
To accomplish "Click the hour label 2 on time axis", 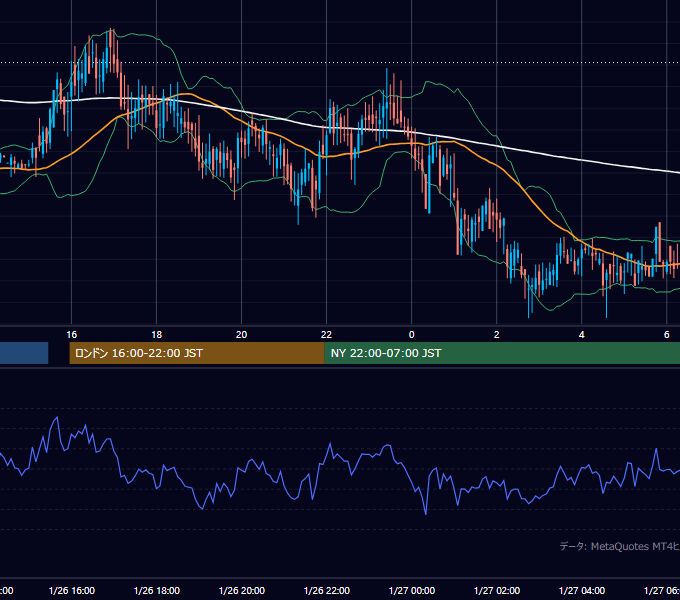I will 497,335.
